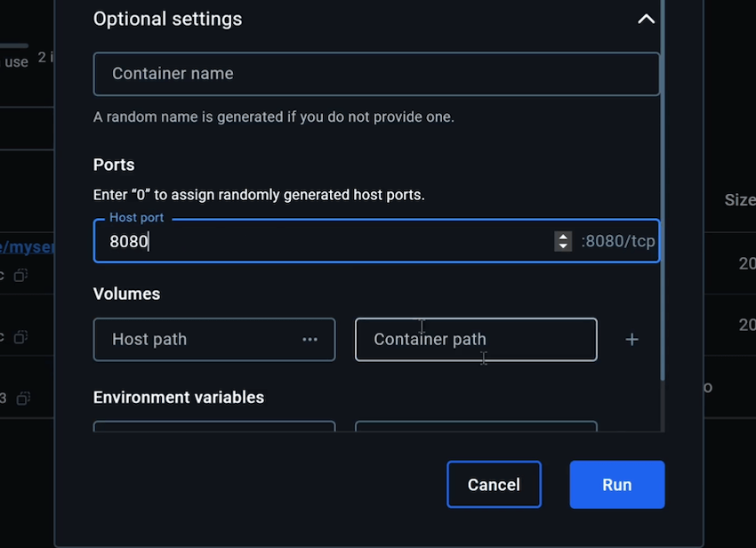
Task: Click the :8080/tcp container port label
Action: pyautogui.click(x=618, y=241)
